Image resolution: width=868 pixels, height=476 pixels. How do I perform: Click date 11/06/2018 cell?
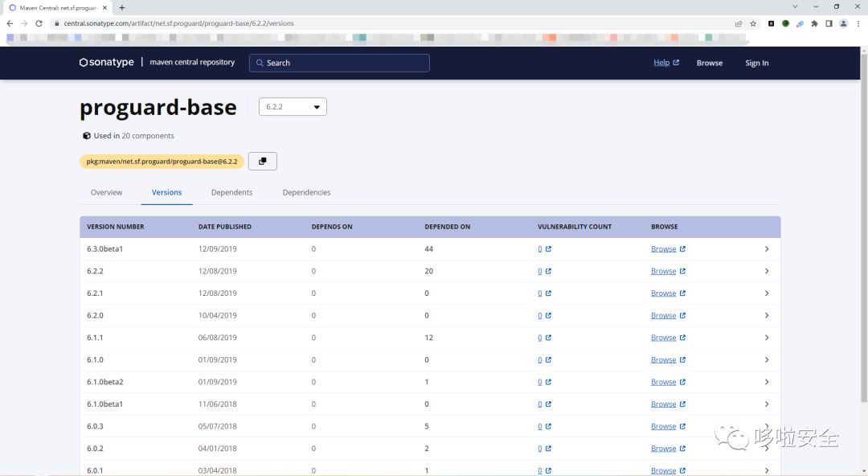point(218,404)
